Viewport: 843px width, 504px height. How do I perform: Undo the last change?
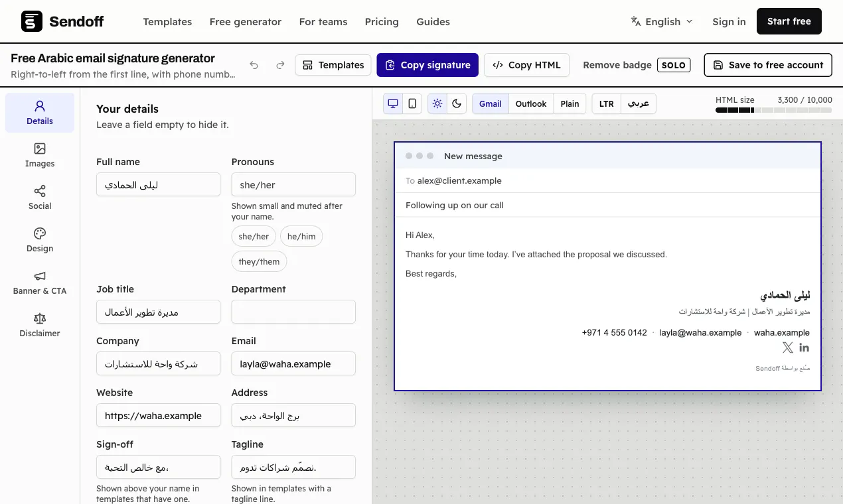(254, 65)
